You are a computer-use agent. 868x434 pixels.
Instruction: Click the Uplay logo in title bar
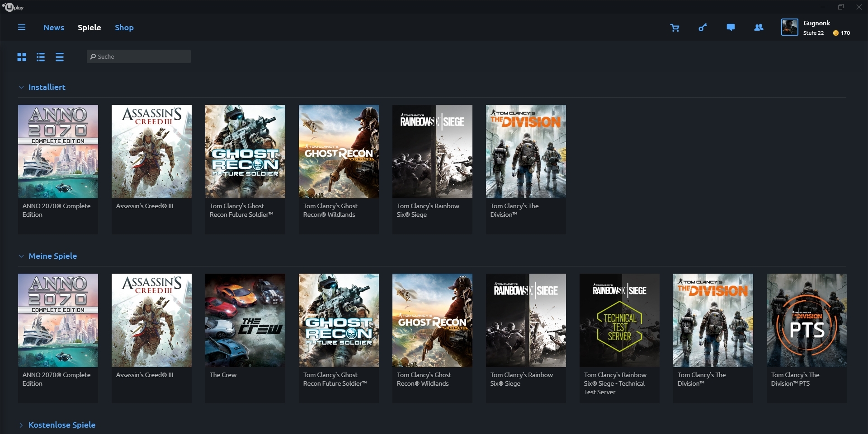pos(13,7)
